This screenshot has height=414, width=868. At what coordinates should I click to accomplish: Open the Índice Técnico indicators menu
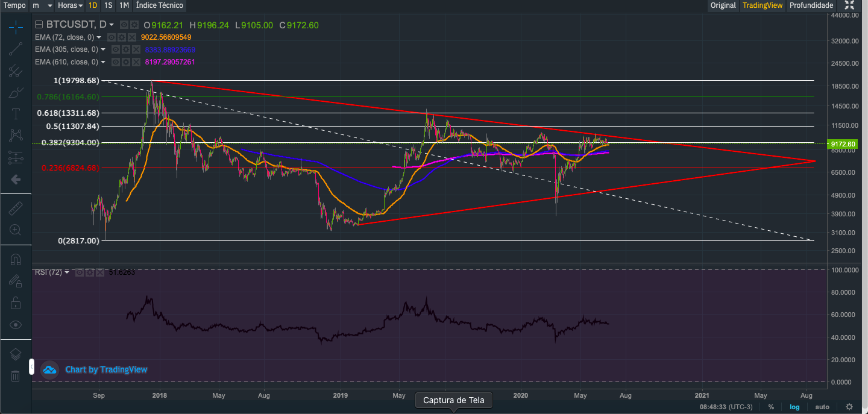[x=159, y=5]
